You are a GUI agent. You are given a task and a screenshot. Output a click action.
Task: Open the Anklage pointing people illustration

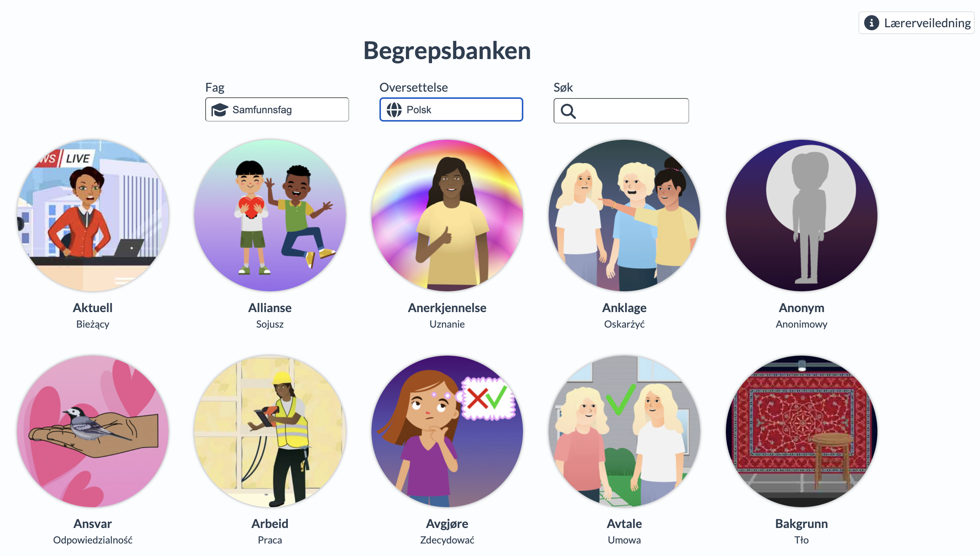624,216
